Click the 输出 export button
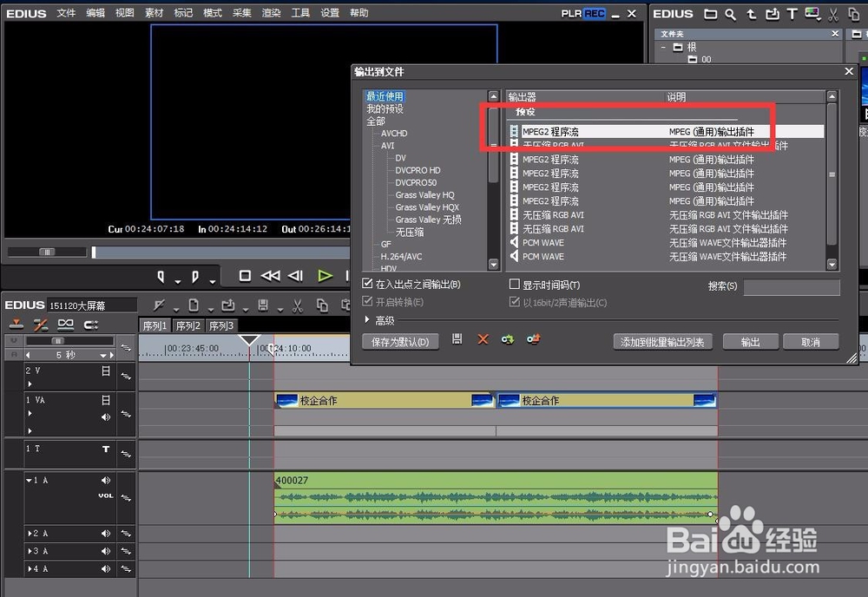The width and height of the screenshot is (868, 597). tap(750, 342)
